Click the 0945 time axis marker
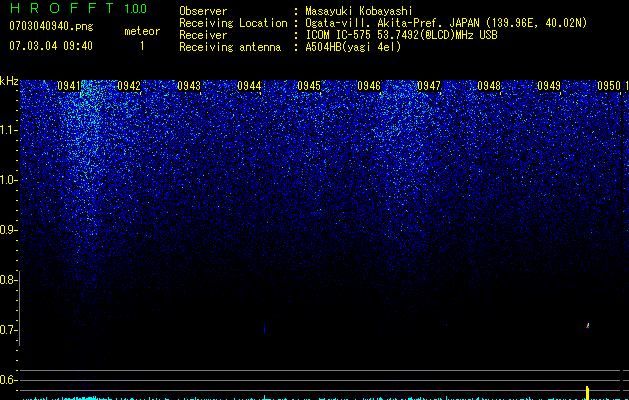Viewport: 629px width, 400px height. (x=309, y=86)
